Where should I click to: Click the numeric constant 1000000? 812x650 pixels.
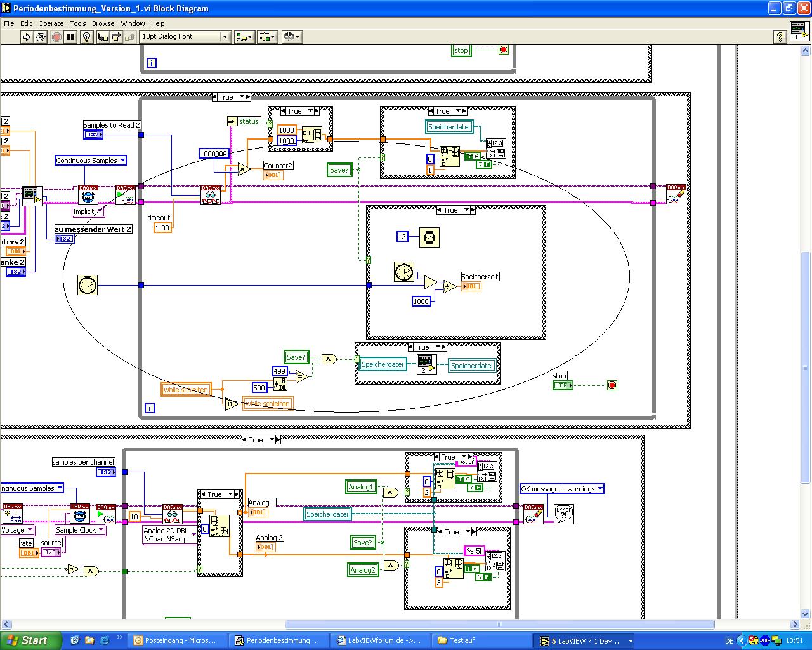point(214,154)
